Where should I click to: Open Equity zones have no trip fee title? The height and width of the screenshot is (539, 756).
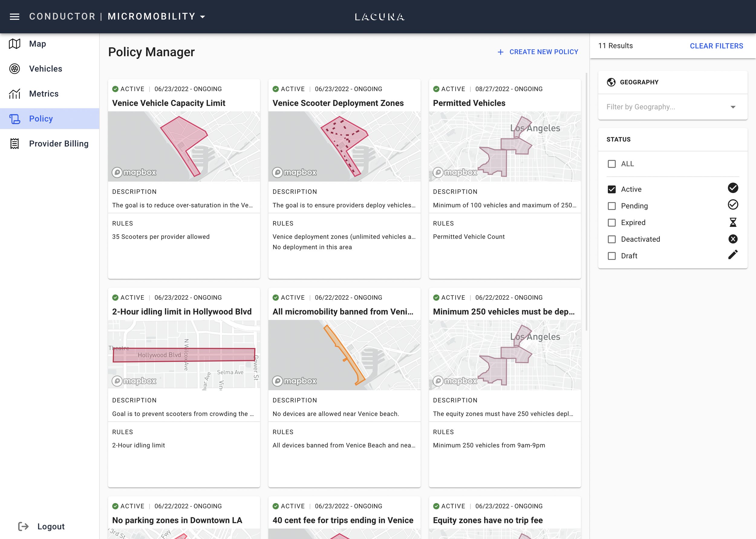[x=487, y=520]
